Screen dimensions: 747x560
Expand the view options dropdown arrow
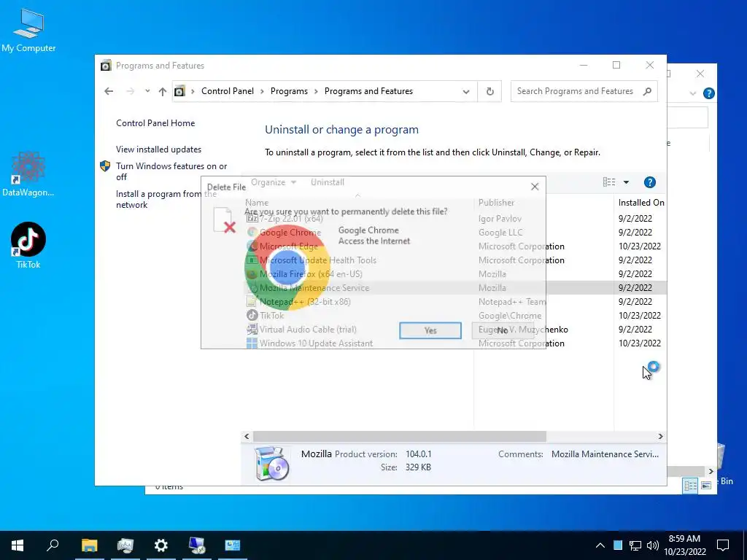pos(626,182)
